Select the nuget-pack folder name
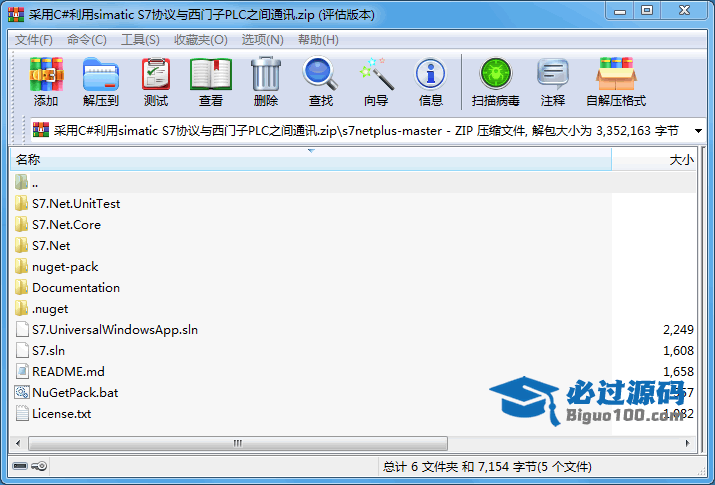 point(65,267)
